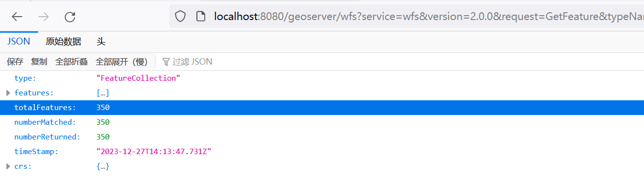Expand the features array node
The image size is (644, 182).
[x=8, y=92]
